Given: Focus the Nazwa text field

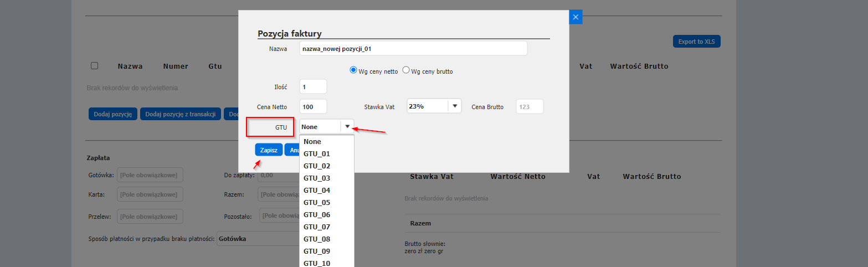Looking at the screenshot, I should pos(413,49).
